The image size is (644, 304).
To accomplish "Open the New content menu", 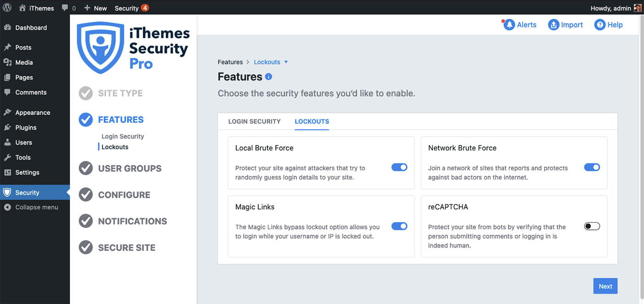I will pyautogui.click(x=96, y=8).
